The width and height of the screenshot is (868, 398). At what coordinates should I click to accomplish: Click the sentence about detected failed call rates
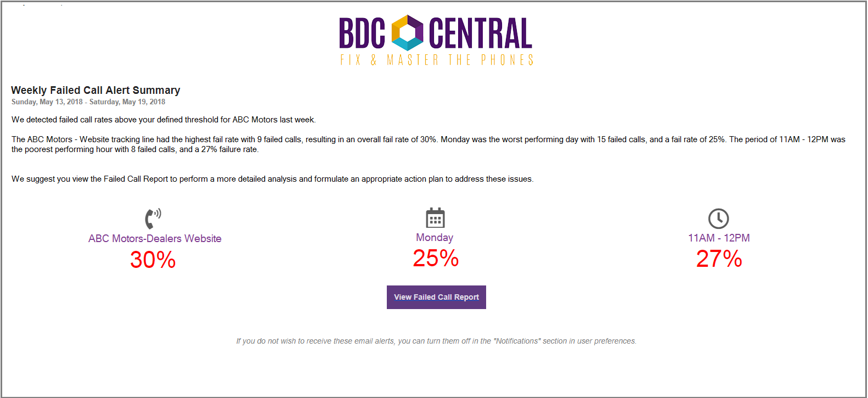click(x=164, y=120)
